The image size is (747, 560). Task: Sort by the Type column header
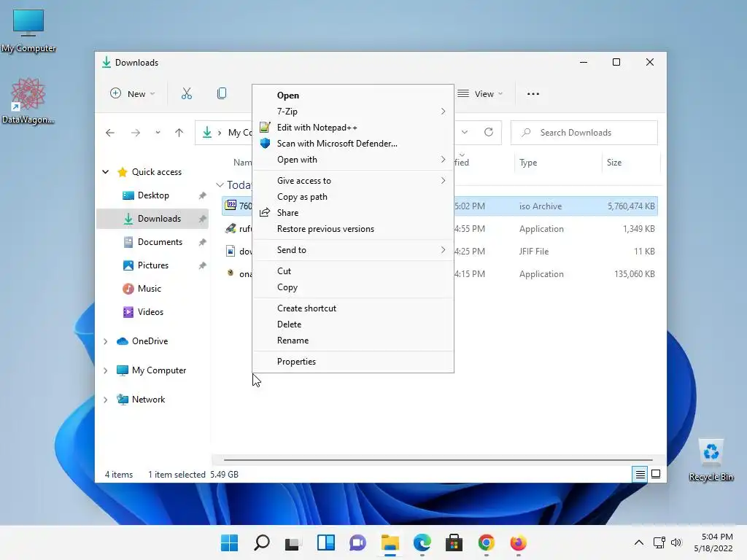pyautogui.click(x=558, y=163)
